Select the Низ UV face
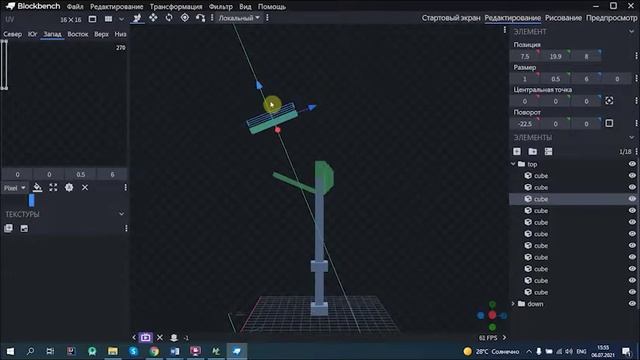The height and width of the screenshot is (360, 640). [x=120, y=34]
